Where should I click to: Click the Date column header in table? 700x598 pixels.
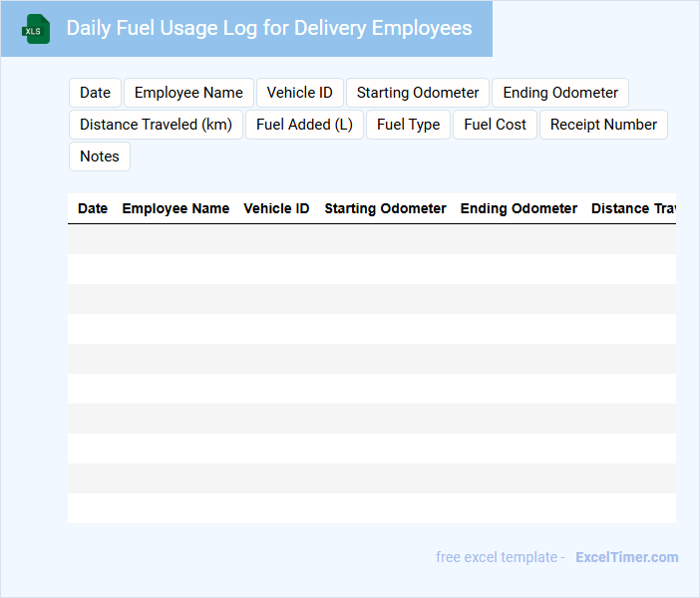[93, 208]
